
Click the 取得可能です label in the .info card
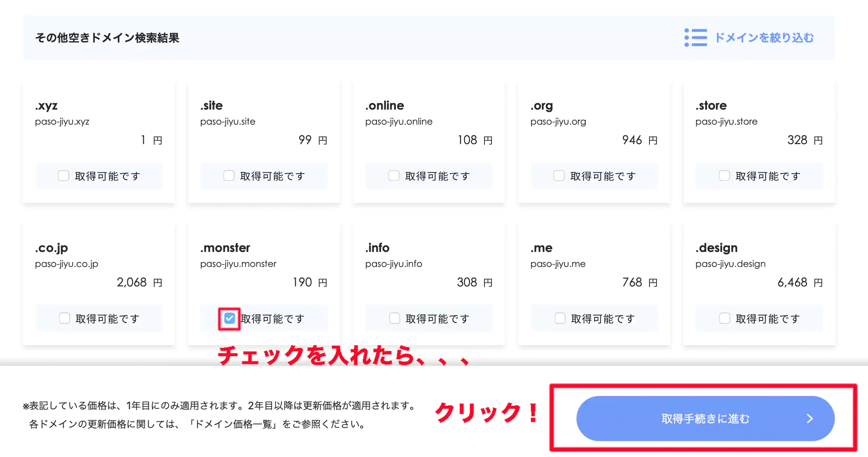click(x=438, y=318)
